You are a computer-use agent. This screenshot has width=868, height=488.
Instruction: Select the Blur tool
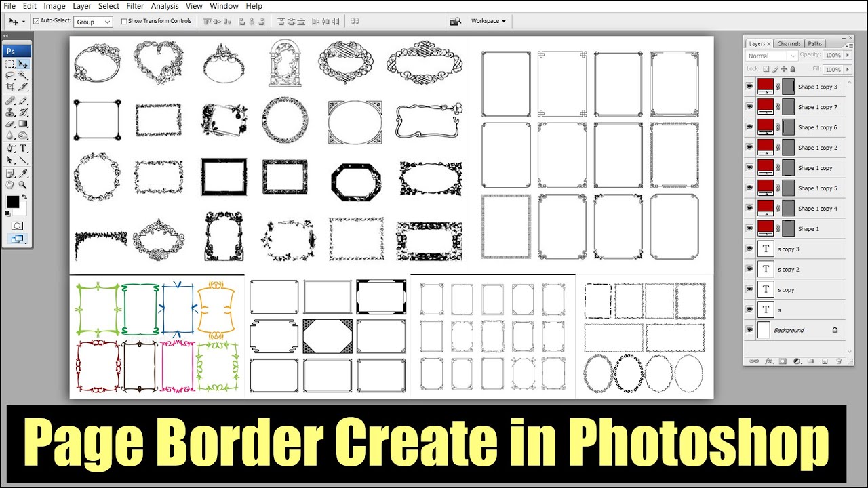(x=10, y=136)
